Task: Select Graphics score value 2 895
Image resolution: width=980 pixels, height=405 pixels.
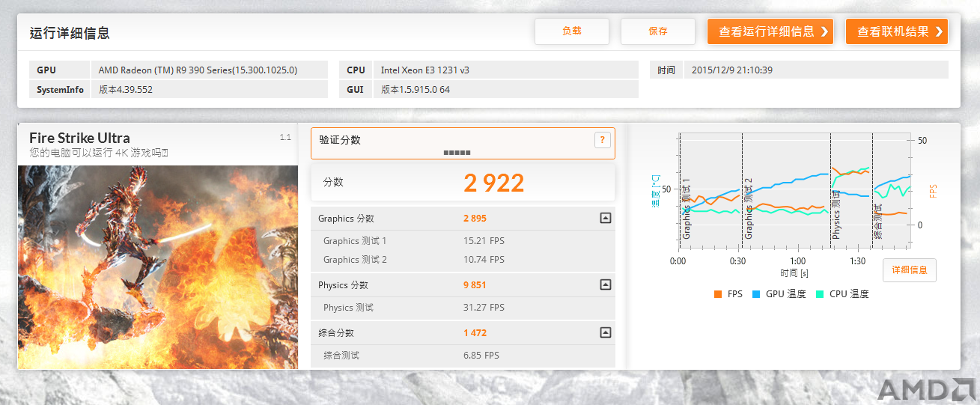Action: tap(475, 219)
